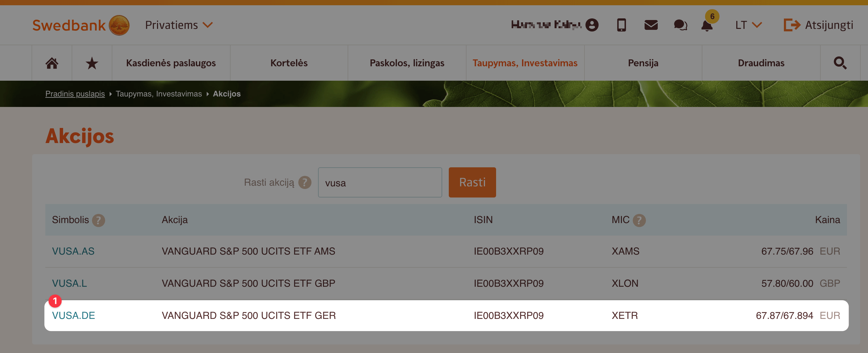Show help for Rasti akciją field
The image size is (868, 353).
(305, 182)
